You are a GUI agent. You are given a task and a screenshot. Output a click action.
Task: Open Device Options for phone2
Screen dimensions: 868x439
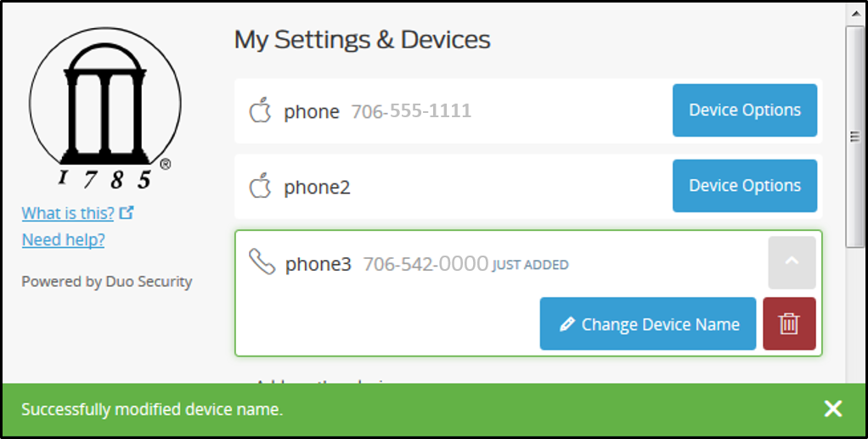pos(745,185)
